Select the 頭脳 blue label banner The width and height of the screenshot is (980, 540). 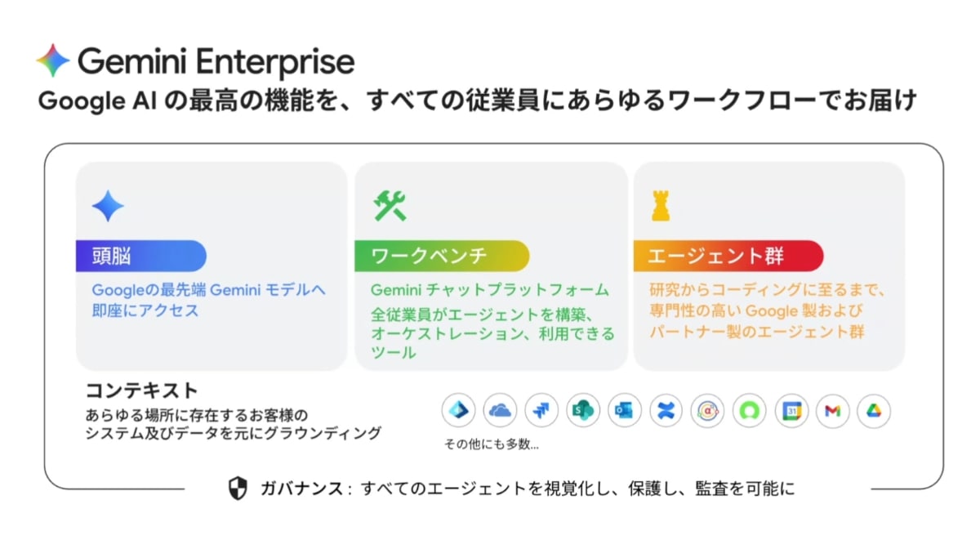tap(140, 256)
